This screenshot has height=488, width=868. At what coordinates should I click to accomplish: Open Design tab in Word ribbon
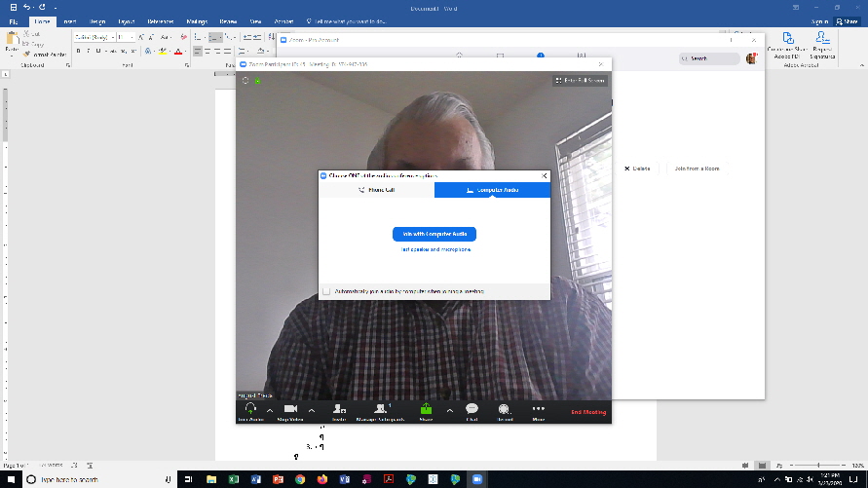click(97, 21)
